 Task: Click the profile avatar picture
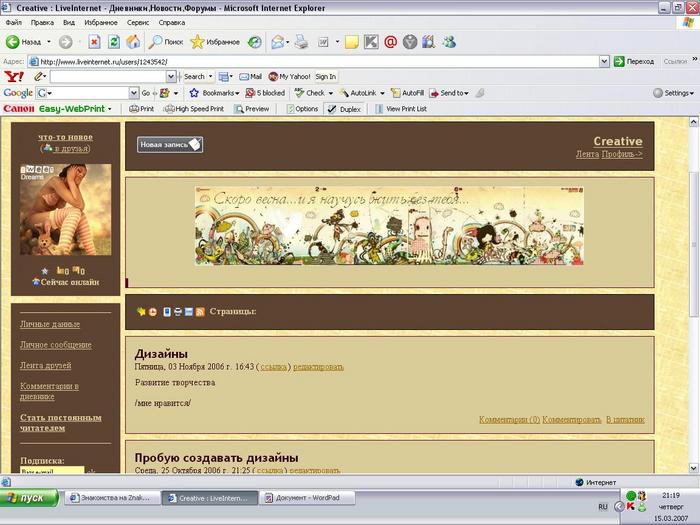point(65,210)
